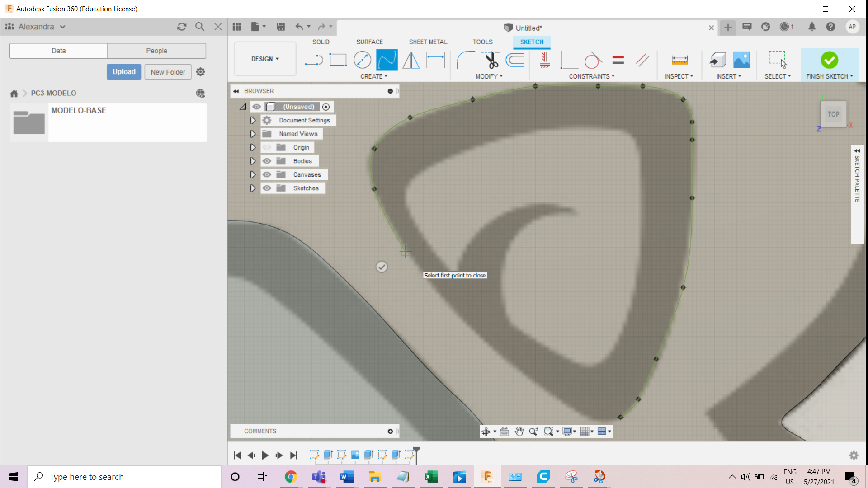Expand the Sketches node

point(253,188)
